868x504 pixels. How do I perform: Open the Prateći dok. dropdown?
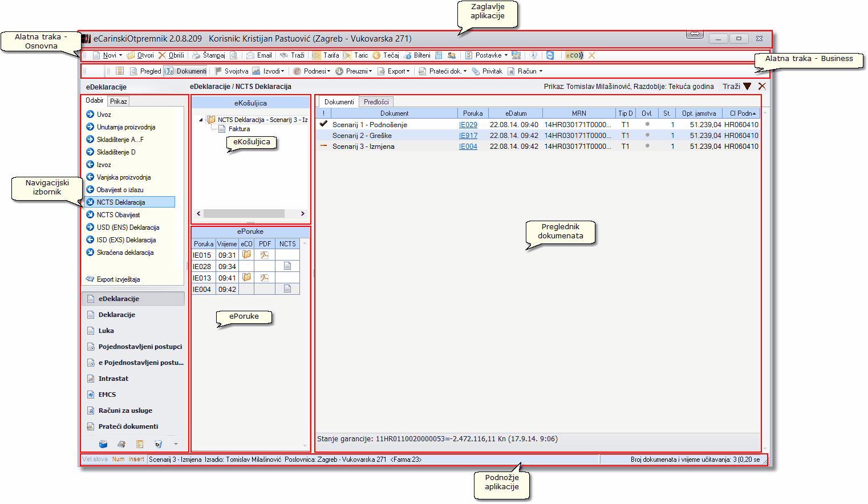pyautogui.click(x=443, y=71)
